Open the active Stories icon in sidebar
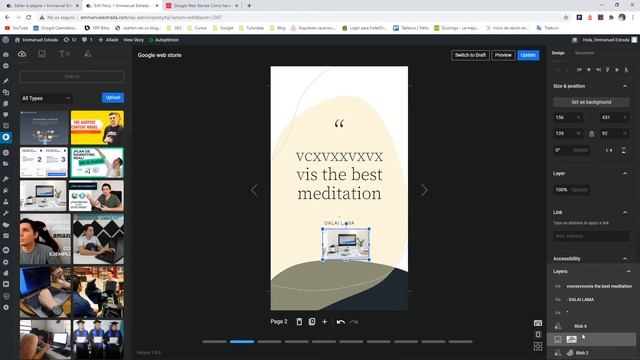 coord(6,137)
